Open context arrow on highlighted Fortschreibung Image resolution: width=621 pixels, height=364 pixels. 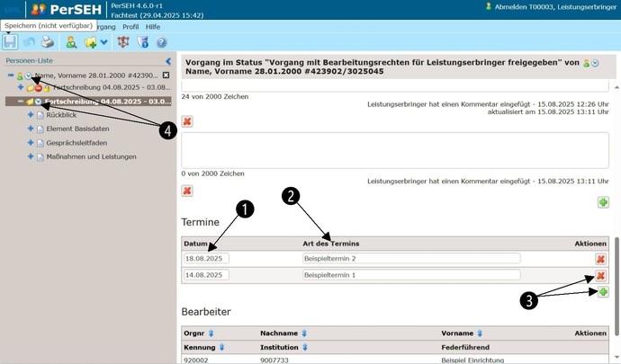tap(38, 102)
